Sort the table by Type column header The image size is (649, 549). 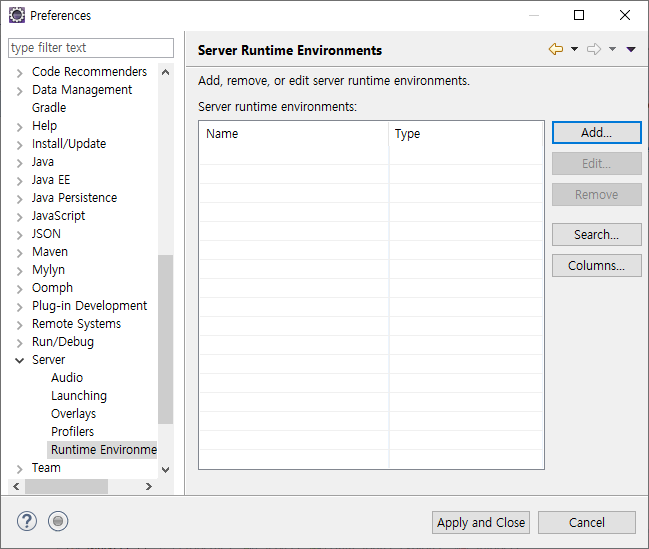(466, 134)
